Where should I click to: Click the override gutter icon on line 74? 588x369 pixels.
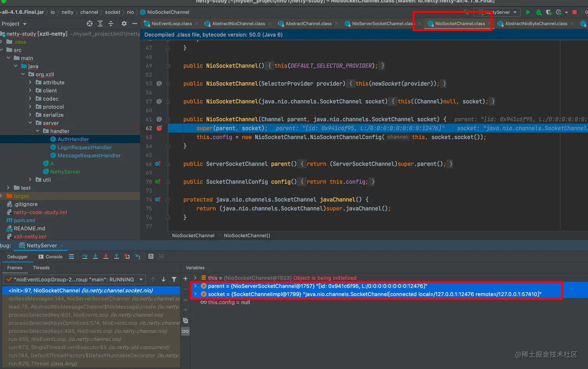pyautogui.click(x=158, y=200)
